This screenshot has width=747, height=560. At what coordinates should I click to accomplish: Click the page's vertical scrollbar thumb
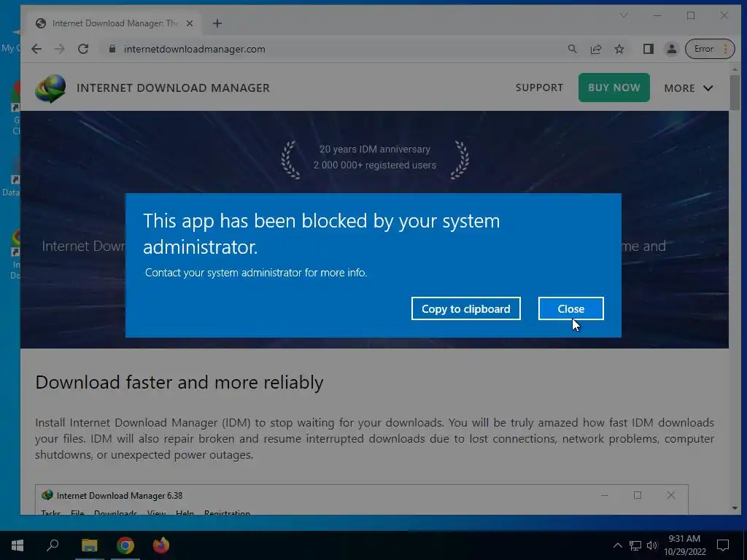[x=734, y=92]
